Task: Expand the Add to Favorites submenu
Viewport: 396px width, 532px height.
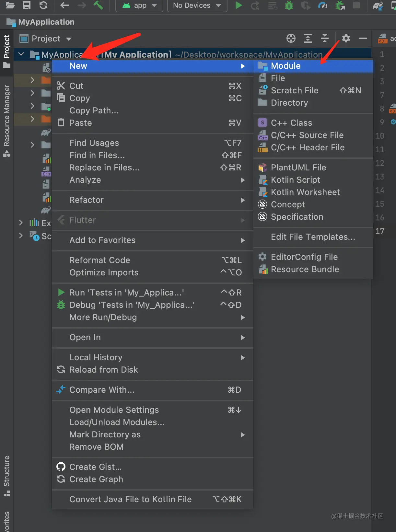Action: pos(153,240)
